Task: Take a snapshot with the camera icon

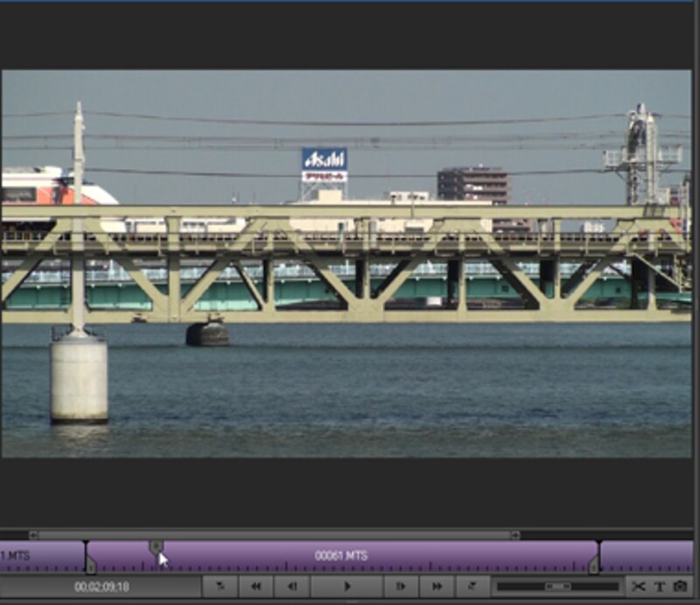Action: pos(680,587)
